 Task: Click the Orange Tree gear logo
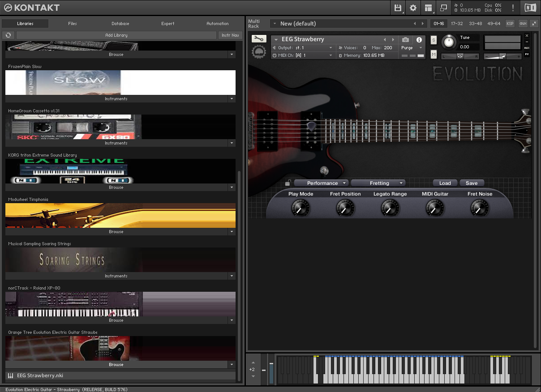[258, 52]
